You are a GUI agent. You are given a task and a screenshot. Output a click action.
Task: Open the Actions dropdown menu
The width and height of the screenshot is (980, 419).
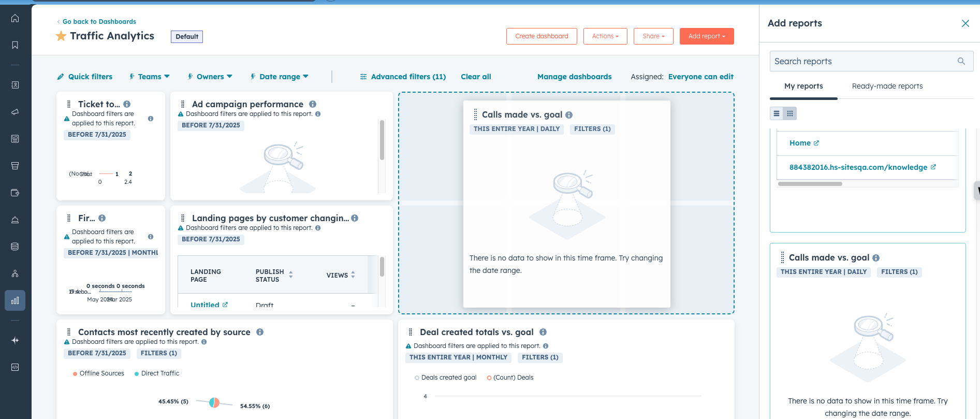point(605,36)
